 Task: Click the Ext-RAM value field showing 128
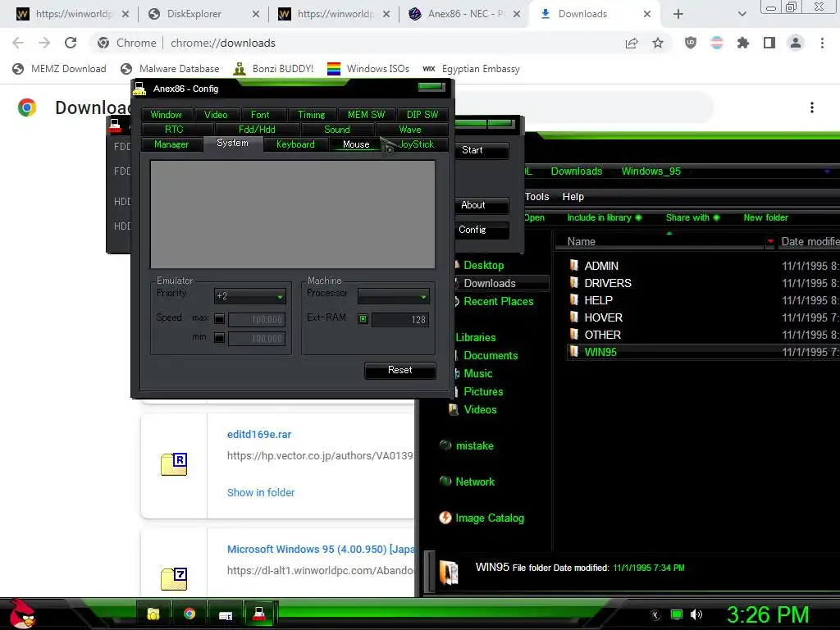[400, 320]
